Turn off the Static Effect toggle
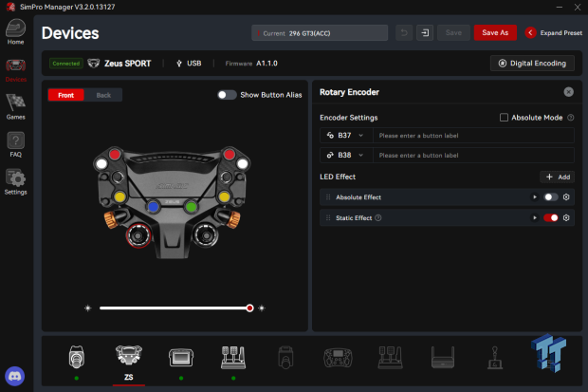This screenshot has width=588, height=392. (550, 217)
